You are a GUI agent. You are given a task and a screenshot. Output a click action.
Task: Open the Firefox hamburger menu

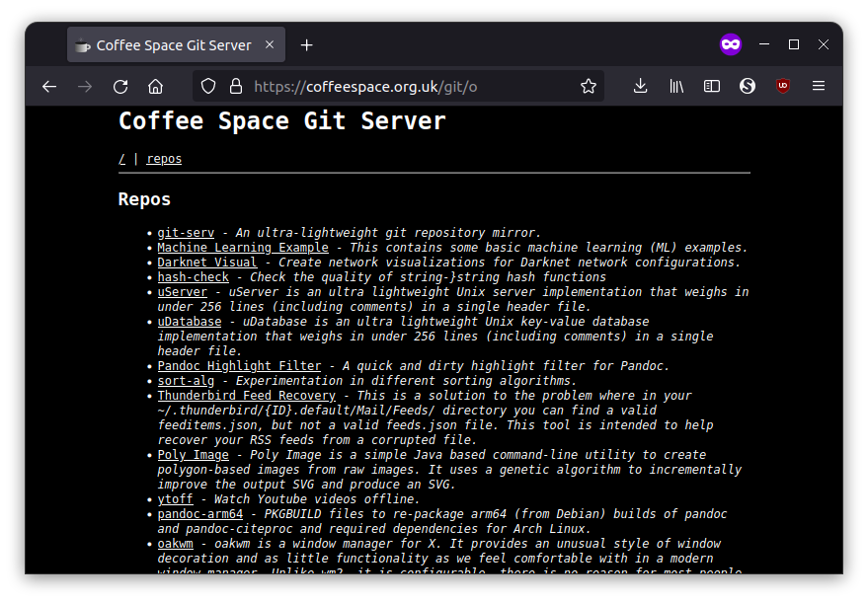coord(819,86)
